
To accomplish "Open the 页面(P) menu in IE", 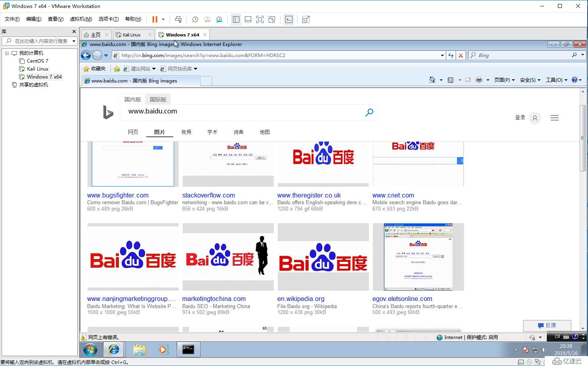I will (504, 80).
